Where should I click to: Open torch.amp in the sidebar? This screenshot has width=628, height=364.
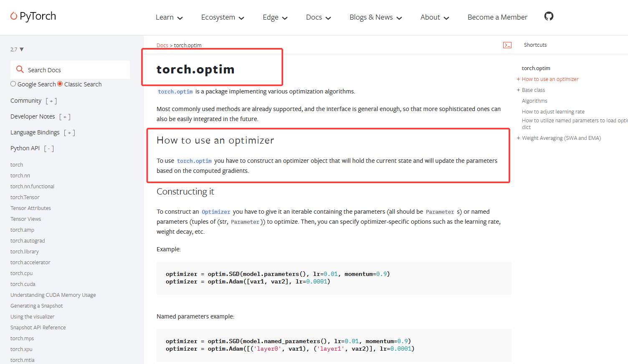click(22, 230)
